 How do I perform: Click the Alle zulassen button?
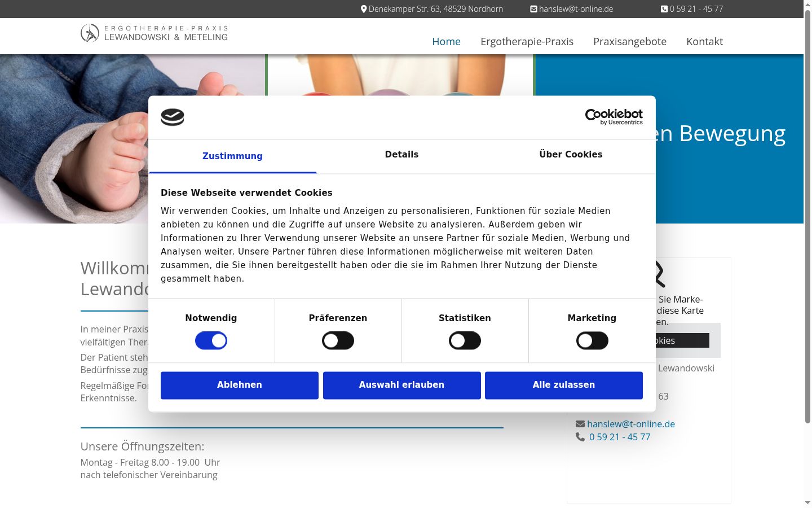click(x=564, y=386)
